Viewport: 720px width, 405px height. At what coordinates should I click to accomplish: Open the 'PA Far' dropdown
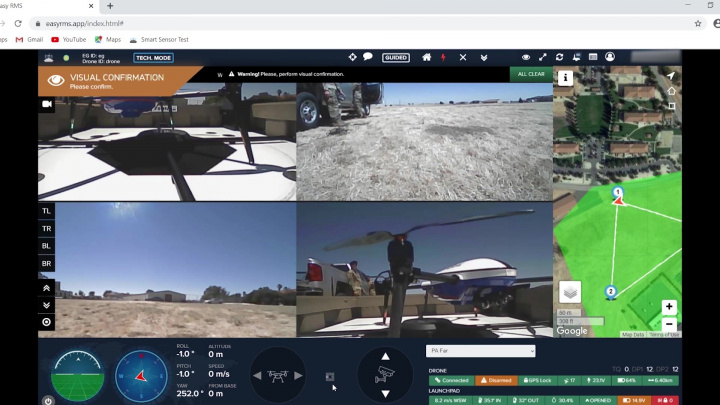(x=480, y=351)
